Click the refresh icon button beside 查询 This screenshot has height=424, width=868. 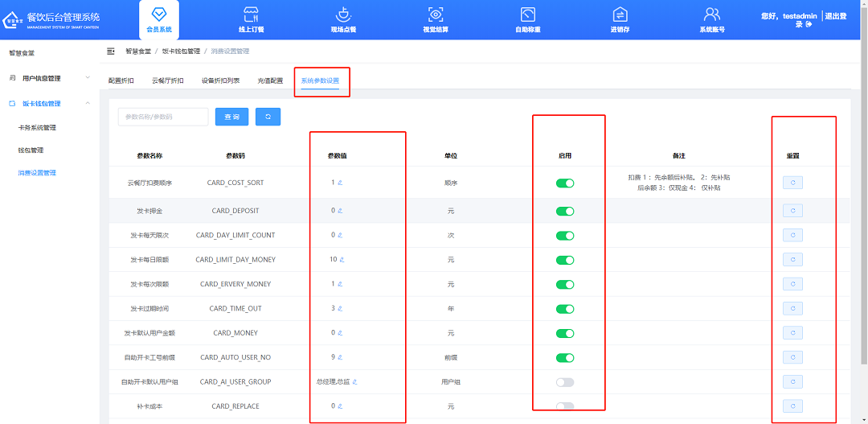(x=268, y=117)
